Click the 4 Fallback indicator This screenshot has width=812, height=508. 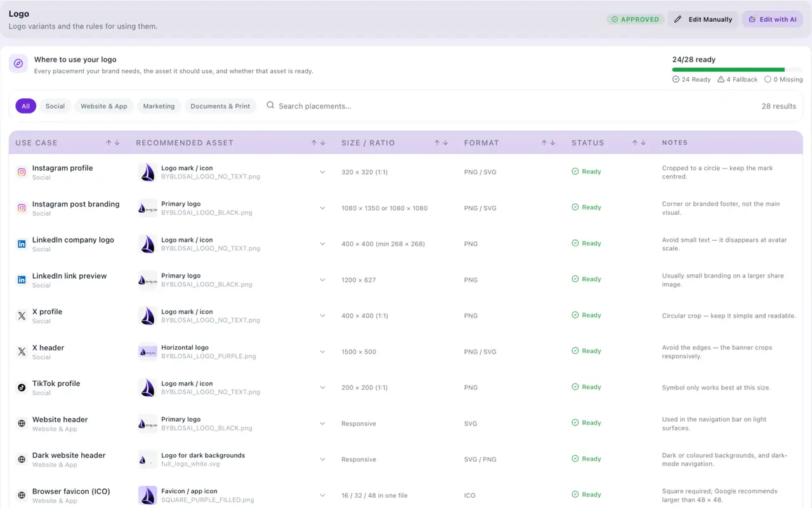click(x=737, y=79)
